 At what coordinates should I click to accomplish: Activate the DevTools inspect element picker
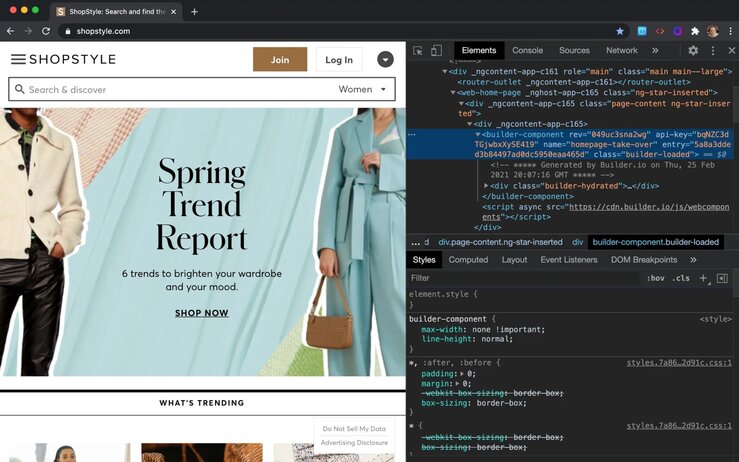tap(418, 50)
